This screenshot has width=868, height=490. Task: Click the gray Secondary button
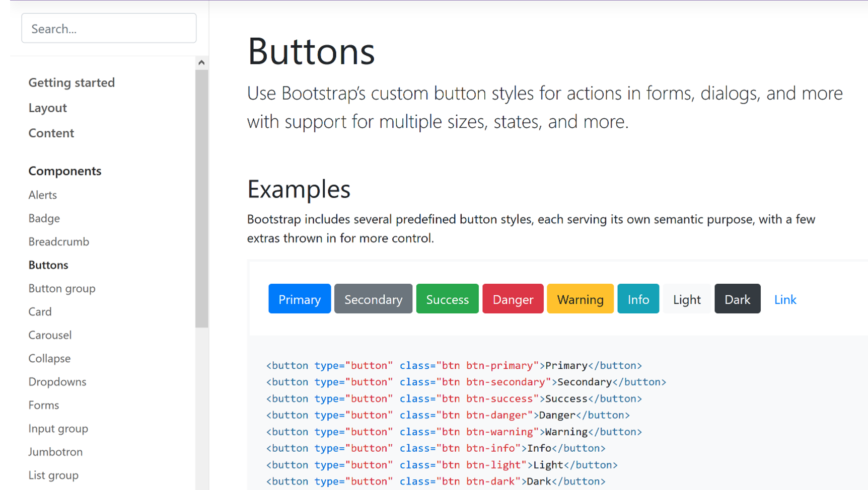373,299
